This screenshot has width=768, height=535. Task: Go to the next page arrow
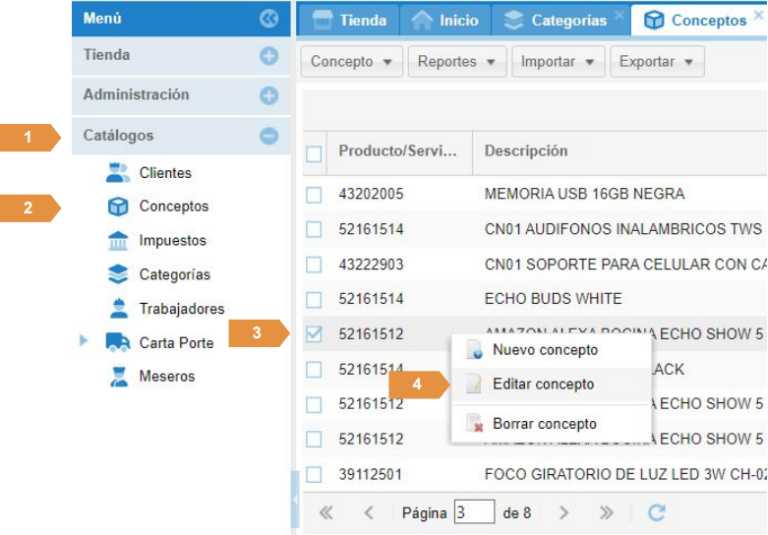coord(564,513)
